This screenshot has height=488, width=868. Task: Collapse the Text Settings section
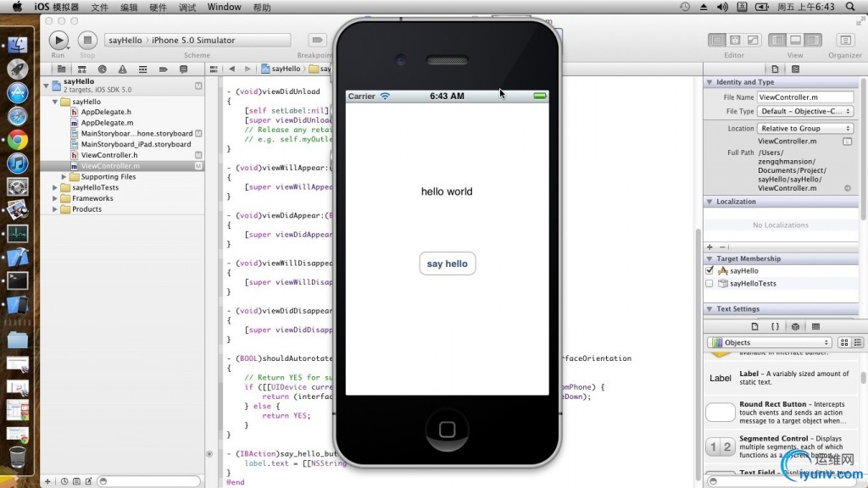click(709, 308)
